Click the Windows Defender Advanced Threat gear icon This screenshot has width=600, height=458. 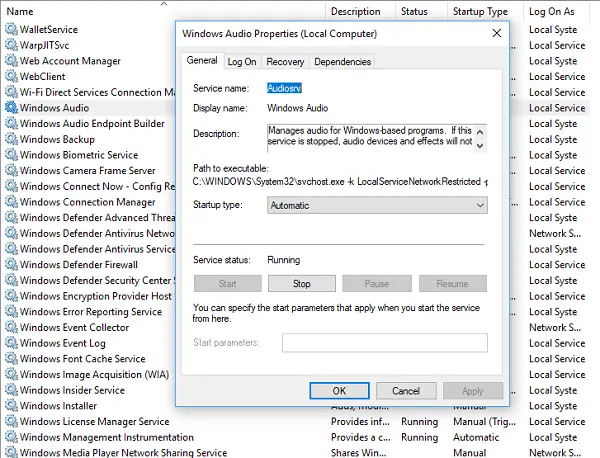click(x=11, y=217)
